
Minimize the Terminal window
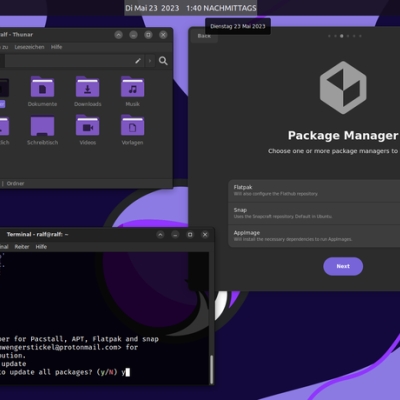click(175, 235)
